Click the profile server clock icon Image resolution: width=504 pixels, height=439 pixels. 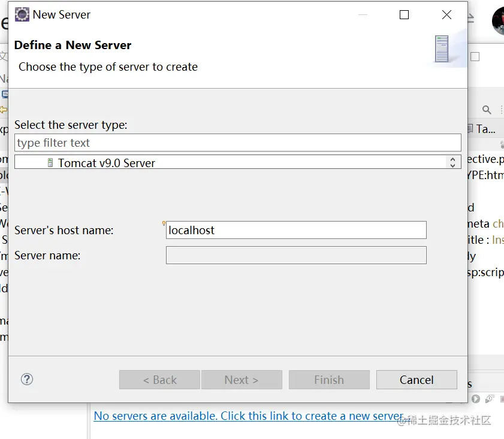[x=490, y=398]
